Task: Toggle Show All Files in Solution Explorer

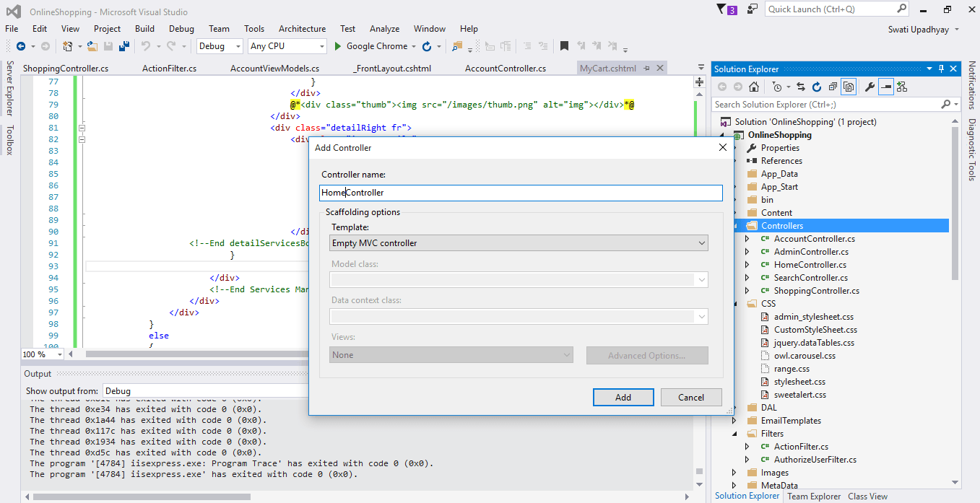Action: tap(849, 86)
